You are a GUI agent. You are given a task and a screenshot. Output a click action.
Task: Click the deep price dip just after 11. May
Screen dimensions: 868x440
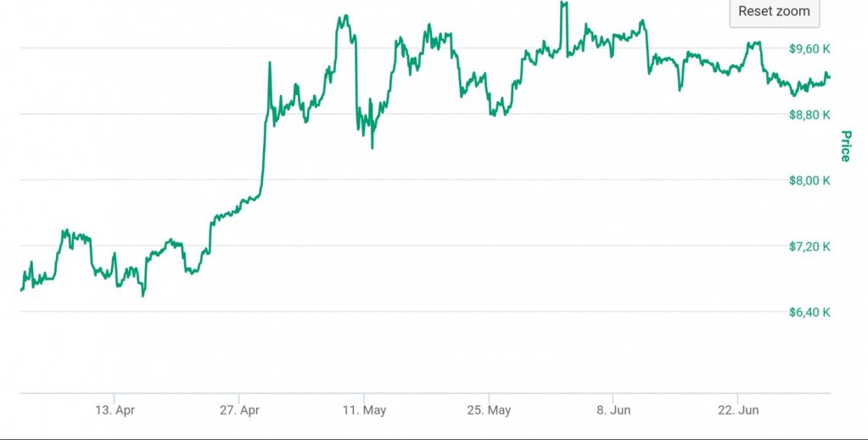click(372, 148)
